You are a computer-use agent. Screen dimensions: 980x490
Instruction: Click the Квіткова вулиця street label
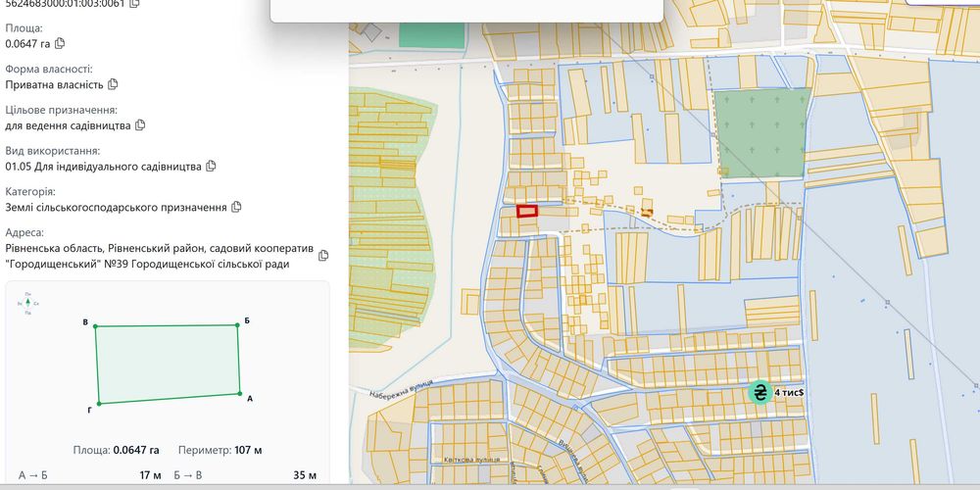pyautogui.click(x=472, y=459)
